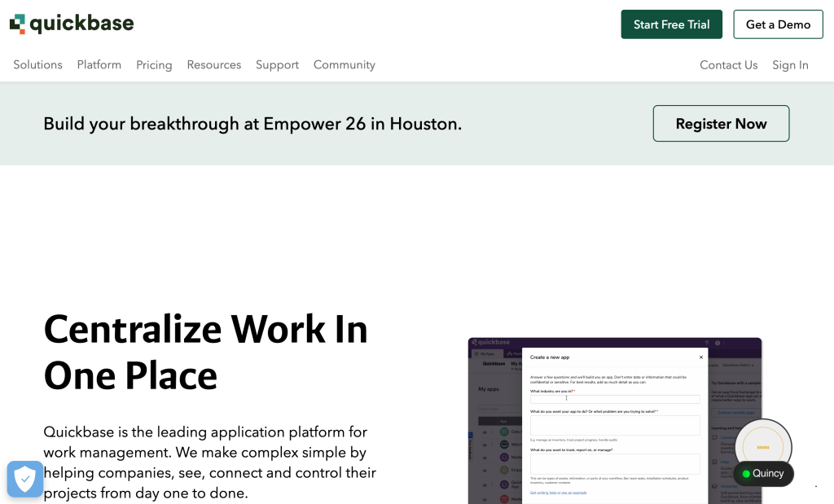
Task: Toggle visibility for the Web app row
Action: (485, 445)
